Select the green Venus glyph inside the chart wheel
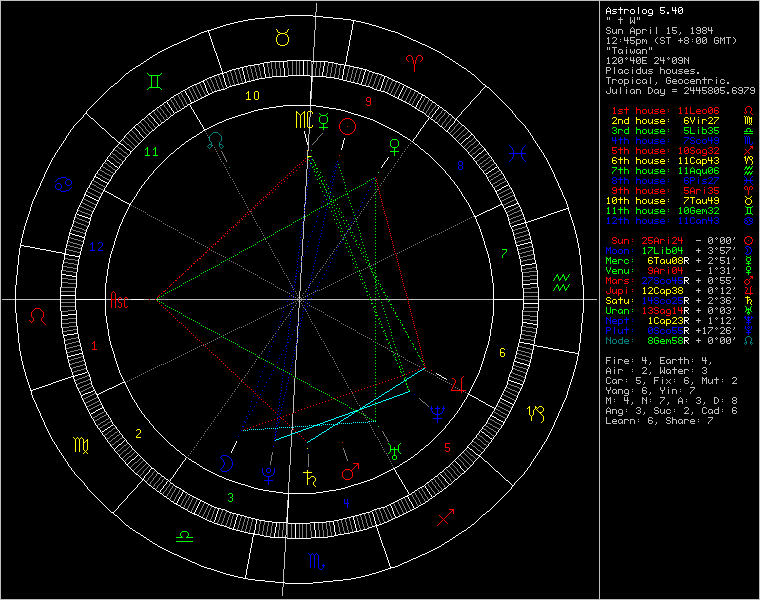760x600 pixels. pos(395,147)
